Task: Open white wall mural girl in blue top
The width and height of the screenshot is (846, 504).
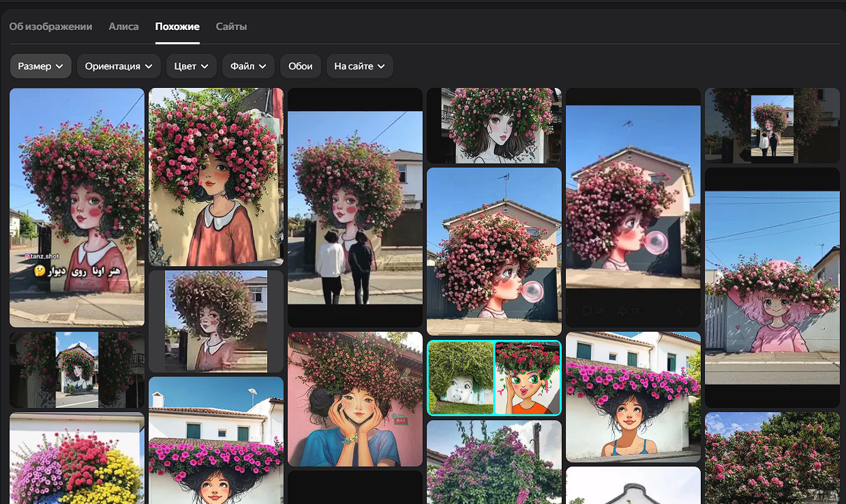Action: click(633, 396)
